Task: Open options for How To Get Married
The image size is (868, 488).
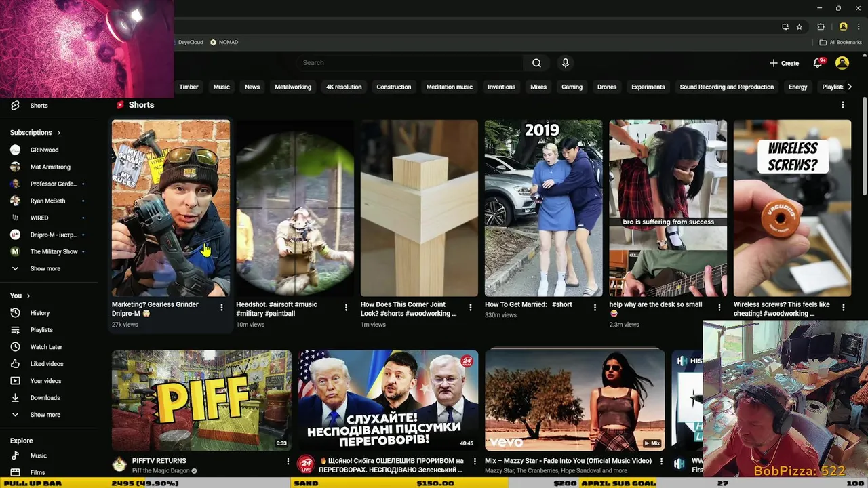Action: (595, 308)
